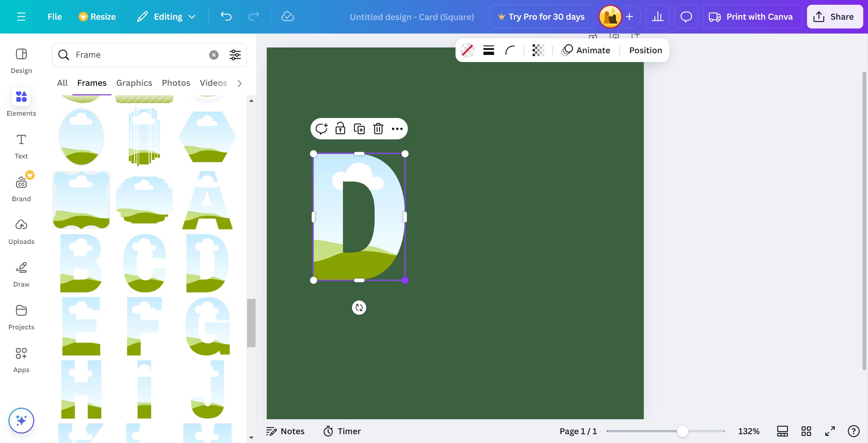868x443 pixels.
Task: Open the Timer
Action: [x=342, y=431]
